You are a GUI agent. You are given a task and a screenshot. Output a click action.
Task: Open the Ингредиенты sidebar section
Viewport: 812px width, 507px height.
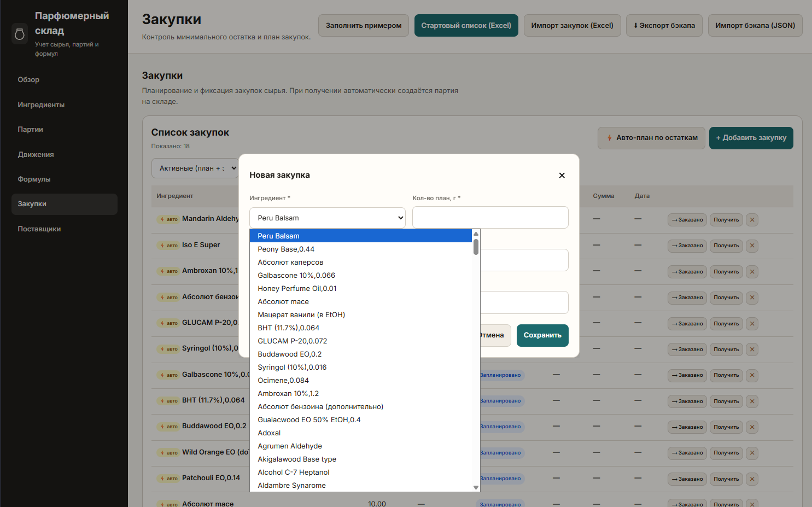(41, 105)
